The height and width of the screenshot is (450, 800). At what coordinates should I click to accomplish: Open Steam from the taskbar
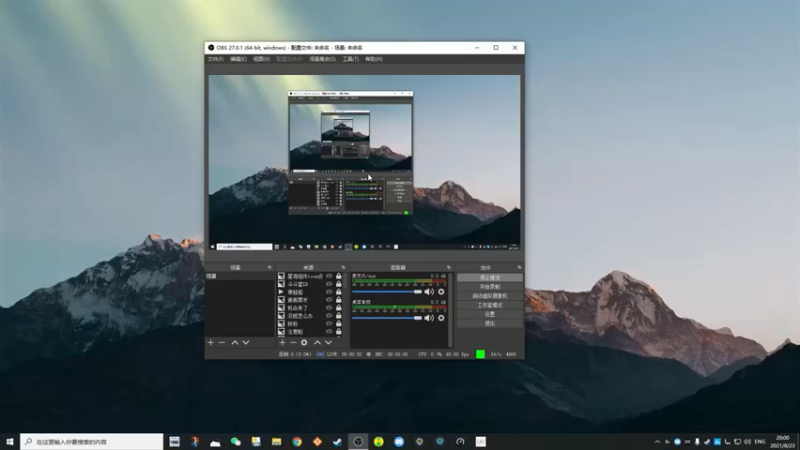coord(338,441)
